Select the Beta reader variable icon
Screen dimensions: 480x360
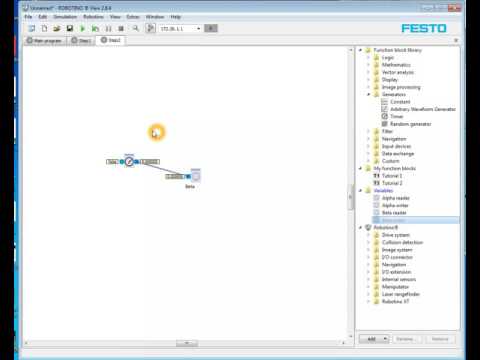pyautogui.click(x=376, y=213)
